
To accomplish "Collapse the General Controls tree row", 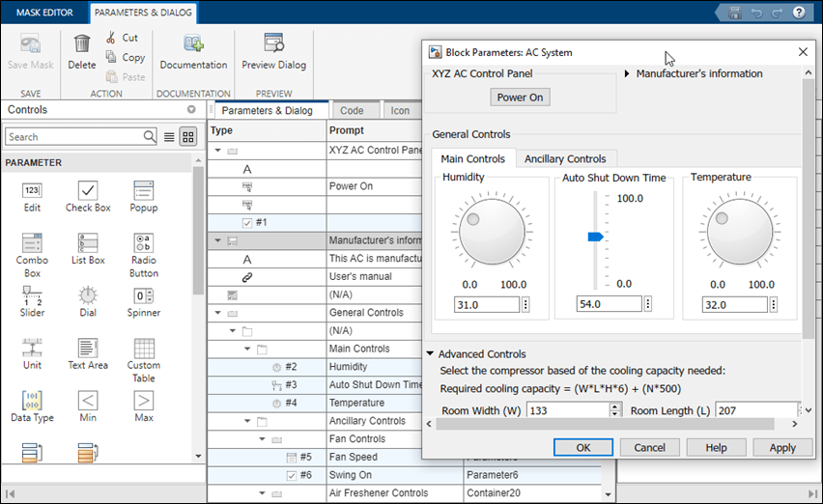I will click(x=219, y=313).
